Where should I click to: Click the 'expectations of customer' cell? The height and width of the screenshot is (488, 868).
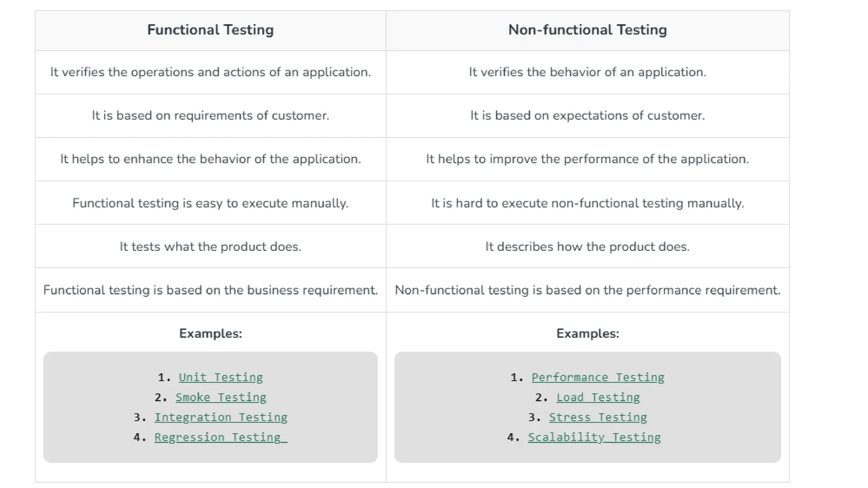(587, 115)
